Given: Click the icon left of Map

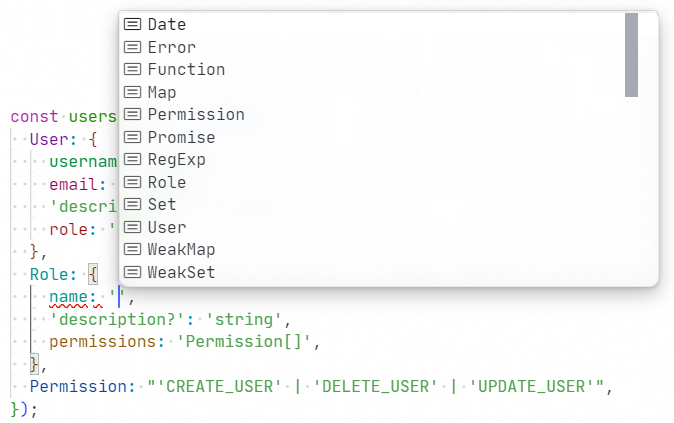Looking at the screenshot, I should 132,92.
